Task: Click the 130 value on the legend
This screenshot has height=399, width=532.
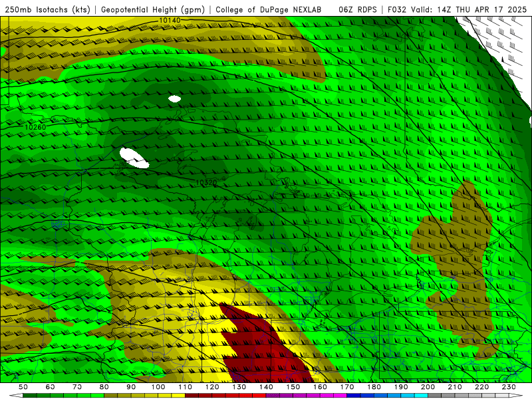Action: 239,387
